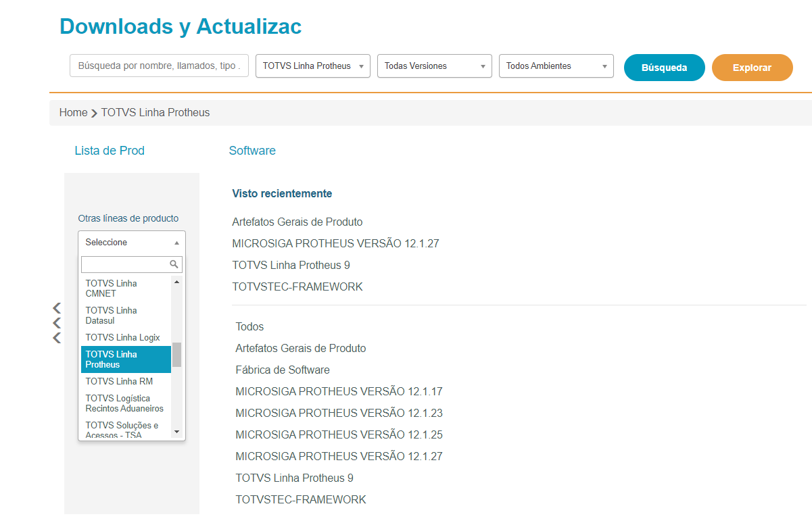Open the TOTVS Linha Protheus product dropdown
The image size is (812, 523).
313,66
